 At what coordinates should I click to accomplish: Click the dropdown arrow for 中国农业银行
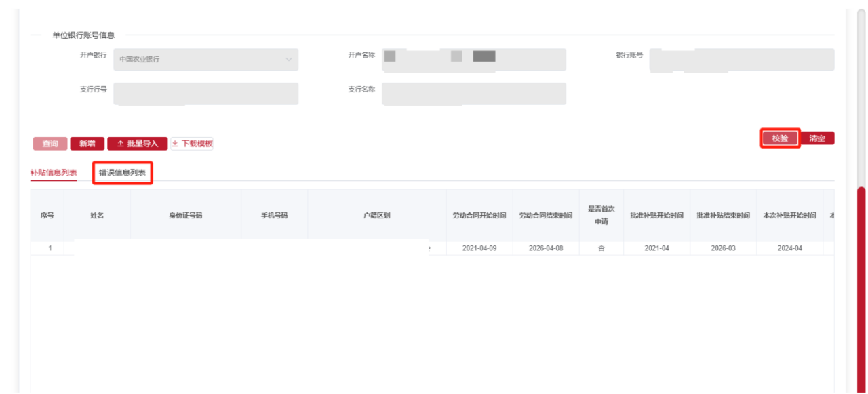pyautogui.click(x=290, y=60)
